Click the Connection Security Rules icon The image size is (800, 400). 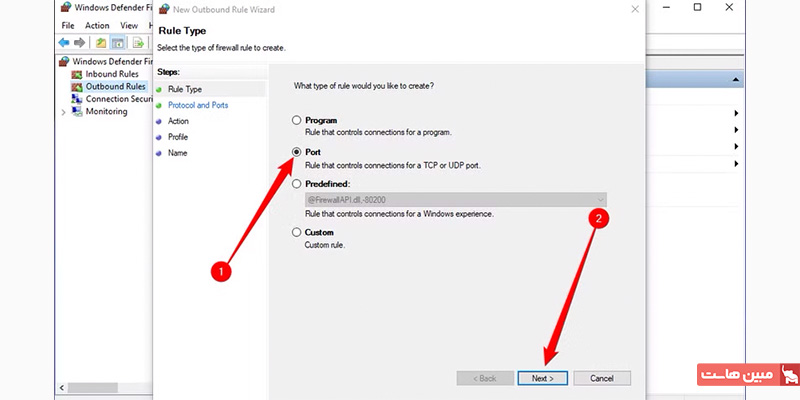77,99
